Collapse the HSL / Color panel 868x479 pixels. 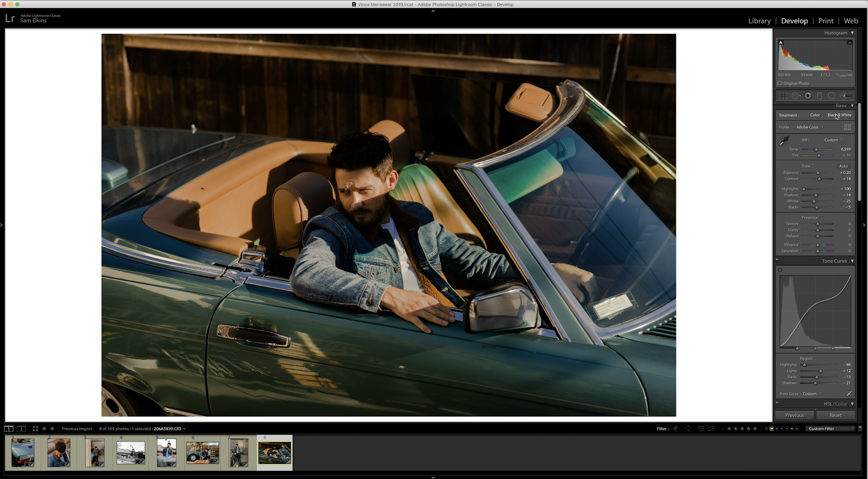tap(852, 404)
